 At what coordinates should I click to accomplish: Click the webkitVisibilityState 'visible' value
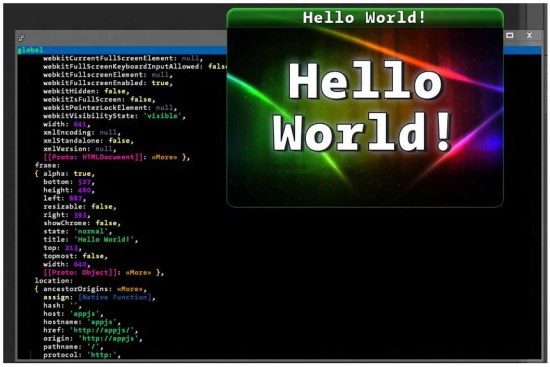(162, 116)
